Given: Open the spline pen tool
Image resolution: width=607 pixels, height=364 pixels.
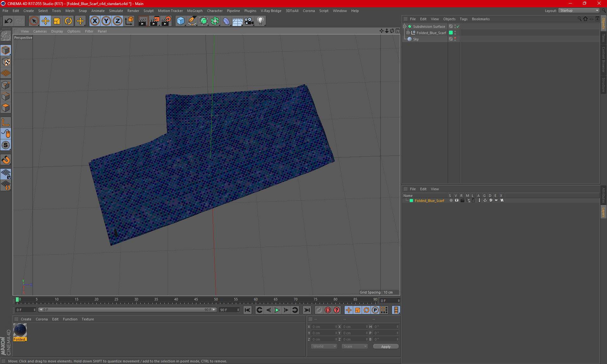Looking at the screenshot, I should pos(192,21).
